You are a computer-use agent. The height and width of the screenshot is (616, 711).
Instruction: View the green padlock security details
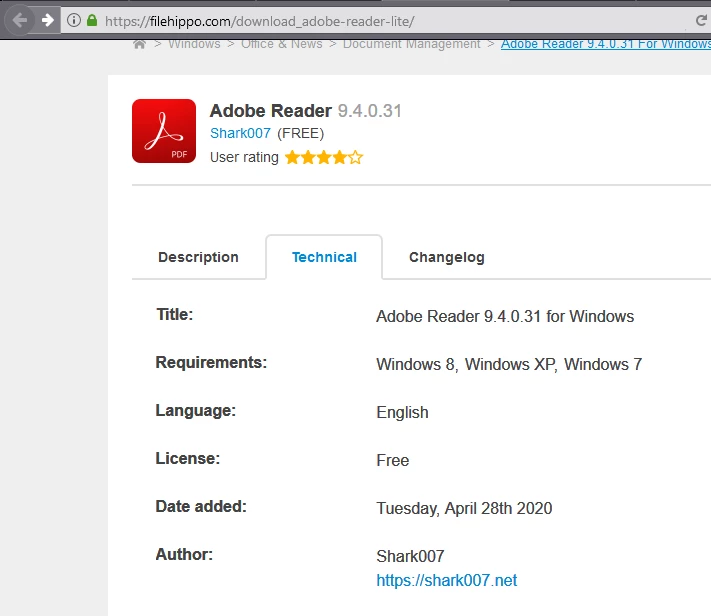92,20
